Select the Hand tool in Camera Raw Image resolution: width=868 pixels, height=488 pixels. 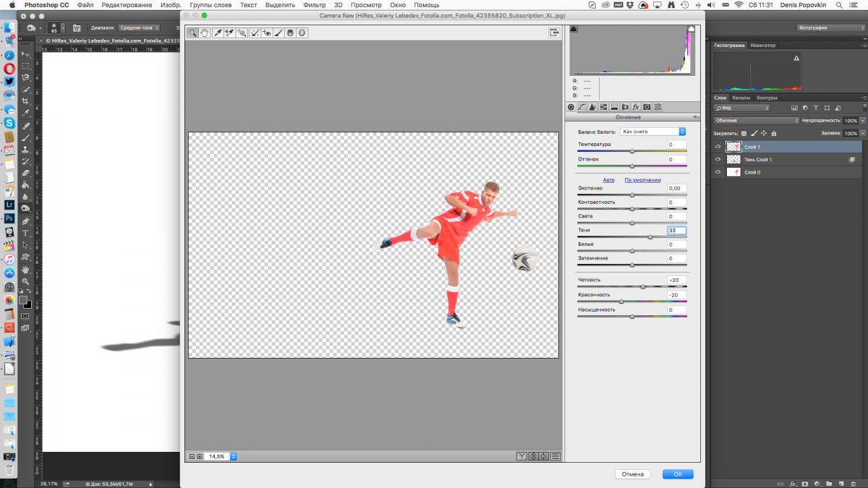(205, 33)
